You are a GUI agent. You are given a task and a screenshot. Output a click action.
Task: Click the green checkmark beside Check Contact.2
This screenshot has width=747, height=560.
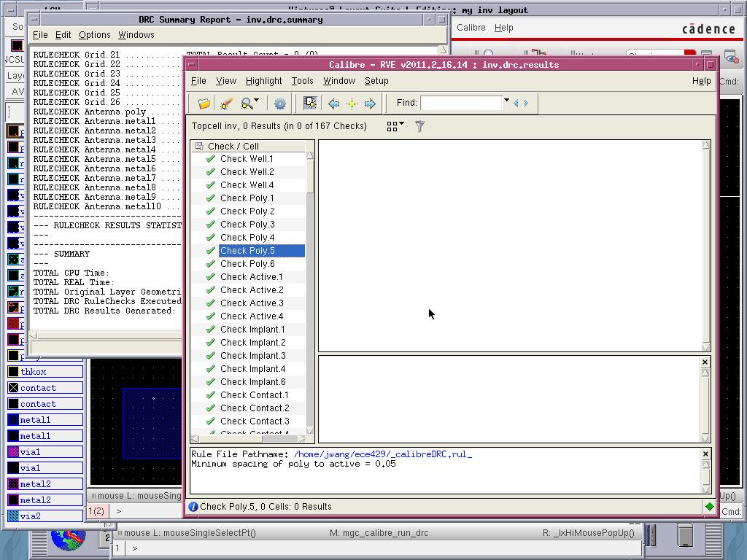click(211, 408)
